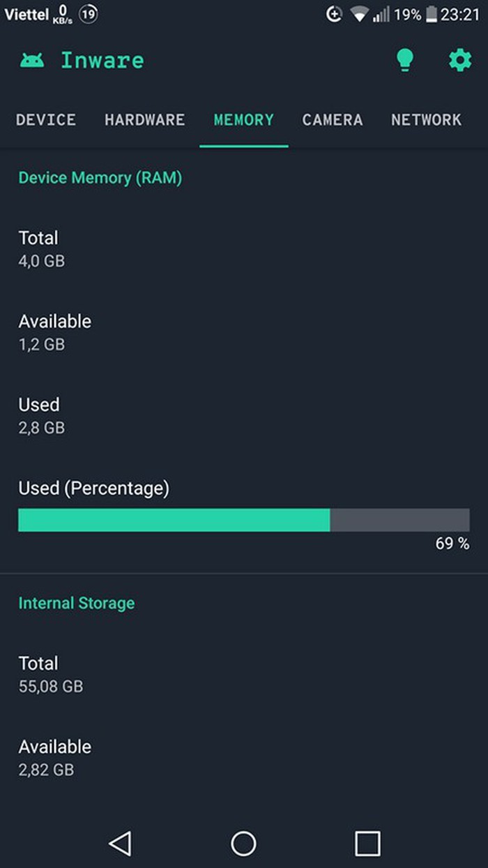Tap Internal Storage Total 55,08 GB
Image resolution: width=488 pixels, height=868 pixels.
50,674
